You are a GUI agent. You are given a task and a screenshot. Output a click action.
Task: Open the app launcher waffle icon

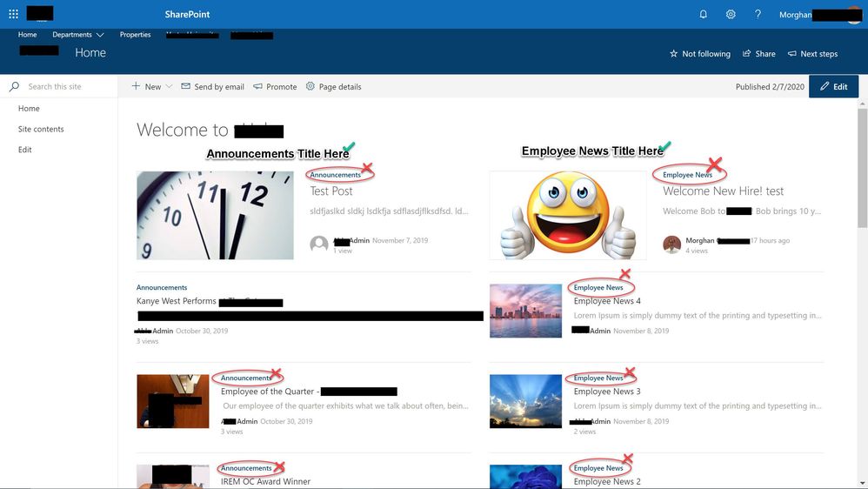coord(13,14)
